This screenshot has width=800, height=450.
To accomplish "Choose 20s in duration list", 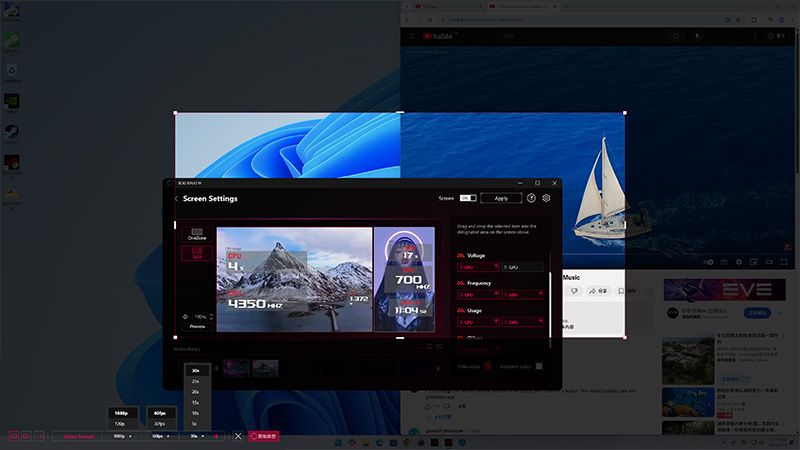I will [195, 392].
